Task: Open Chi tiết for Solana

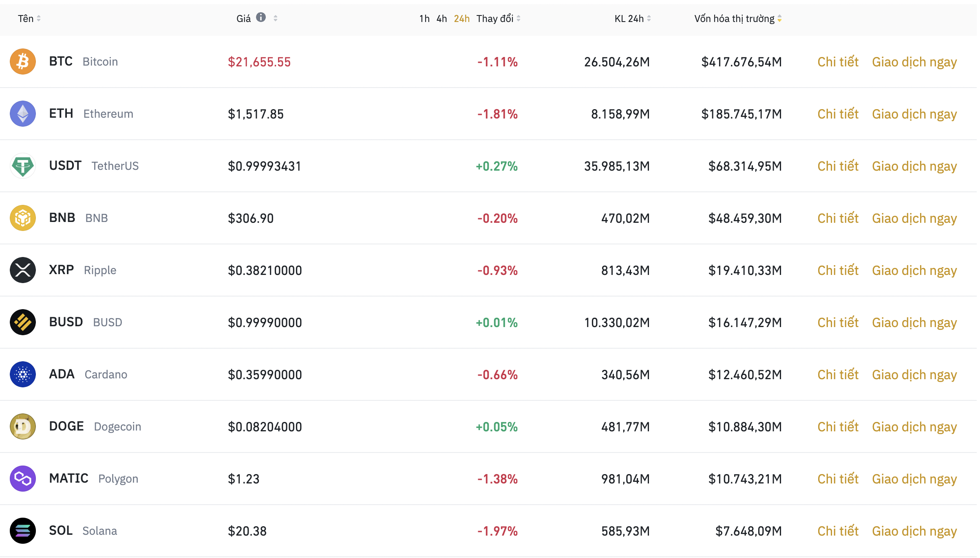Action: pyautogui.click(x=838, y=531)
